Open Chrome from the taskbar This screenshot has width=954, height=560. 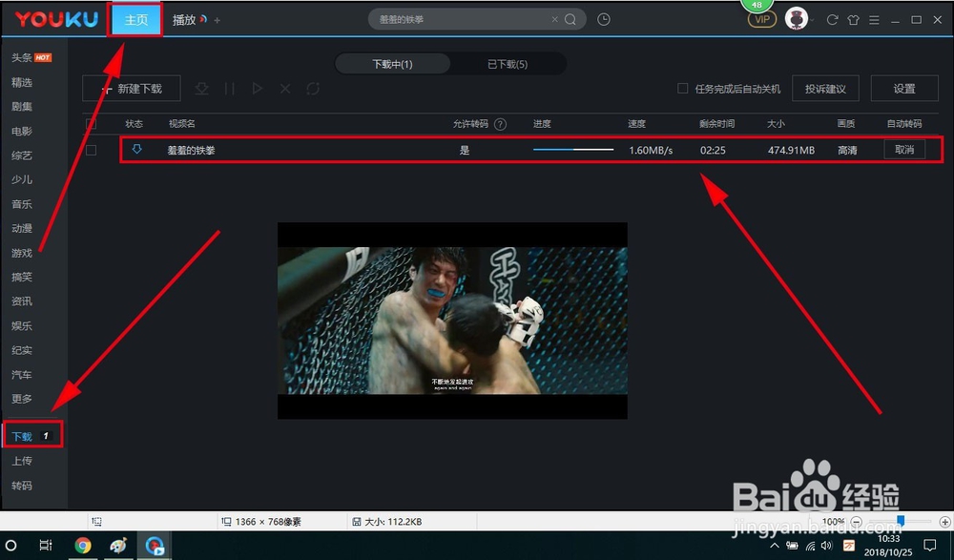pos(83,545)
